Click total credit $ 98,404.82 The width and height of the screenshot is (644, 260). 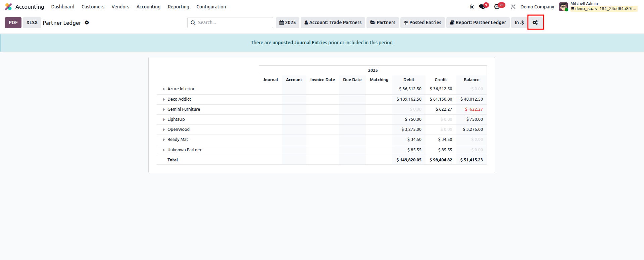(441, 160)
